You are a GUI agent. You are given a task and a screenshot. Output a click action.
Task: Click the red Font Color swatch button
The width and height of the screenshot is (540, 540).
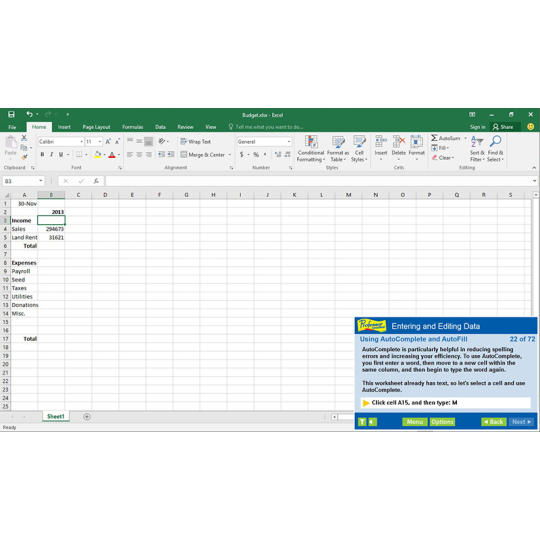[112, 155]
